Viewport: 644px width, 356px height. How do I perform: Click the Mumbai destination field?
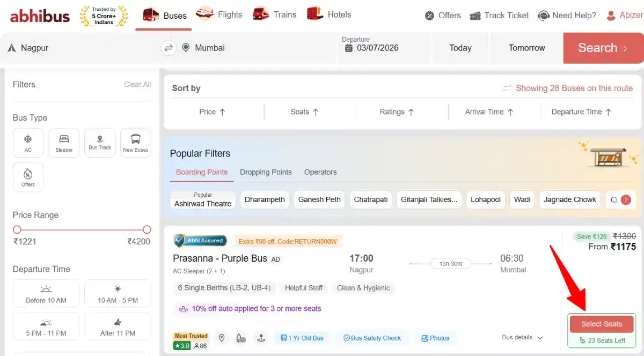[258, 48]
